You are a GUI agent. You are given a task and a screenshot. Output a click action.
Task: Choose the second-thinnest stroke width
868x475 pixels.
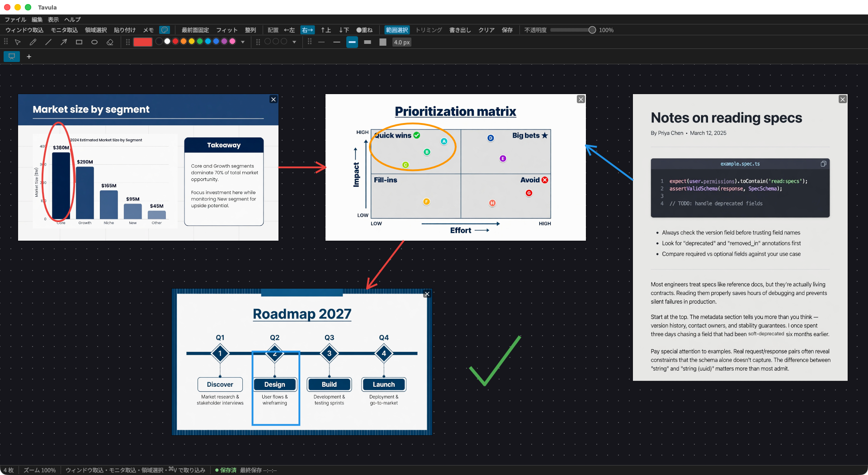pyautogui.click(x=337, y=42)
